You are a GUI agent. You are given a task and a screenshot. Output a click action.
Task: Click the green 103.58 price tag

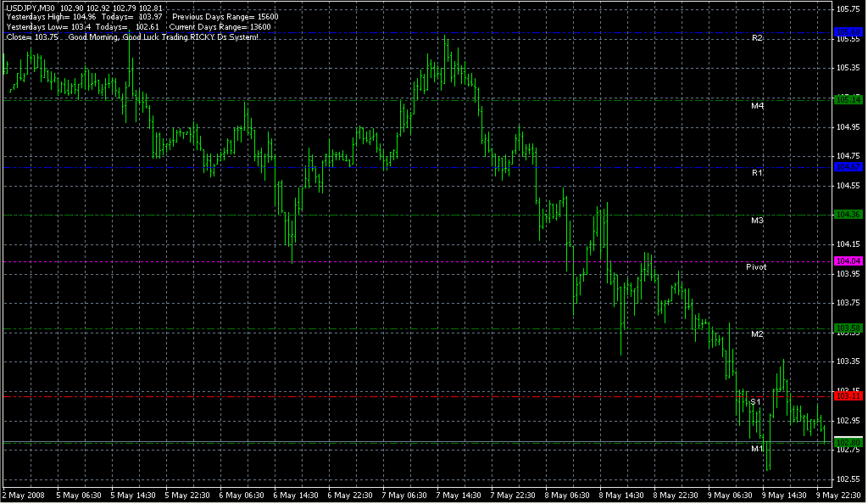point(849,328)
